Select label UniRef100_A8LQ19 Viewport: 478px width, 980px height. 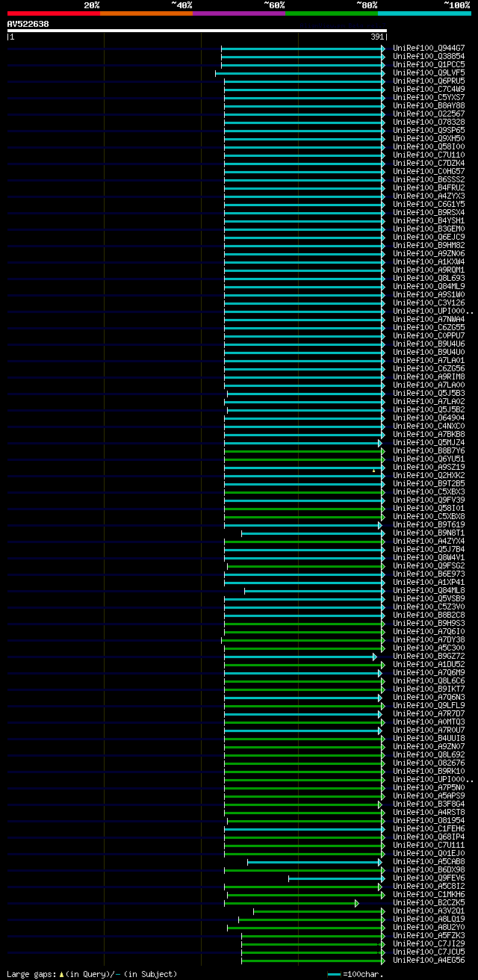429,919
